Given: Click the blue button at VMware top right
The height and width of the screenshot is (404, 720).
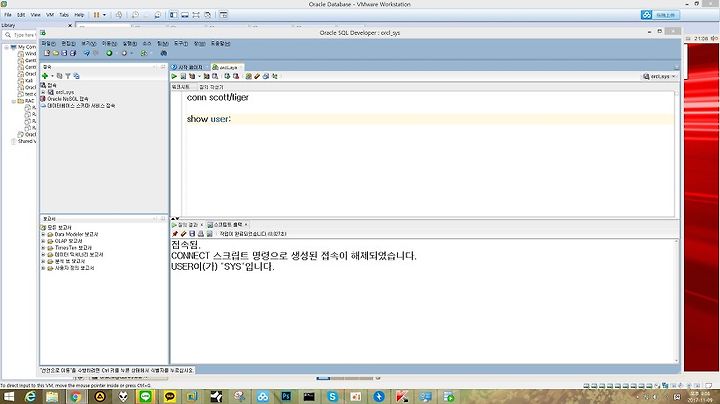Looking at the screenshot, I should coord(660,15).
